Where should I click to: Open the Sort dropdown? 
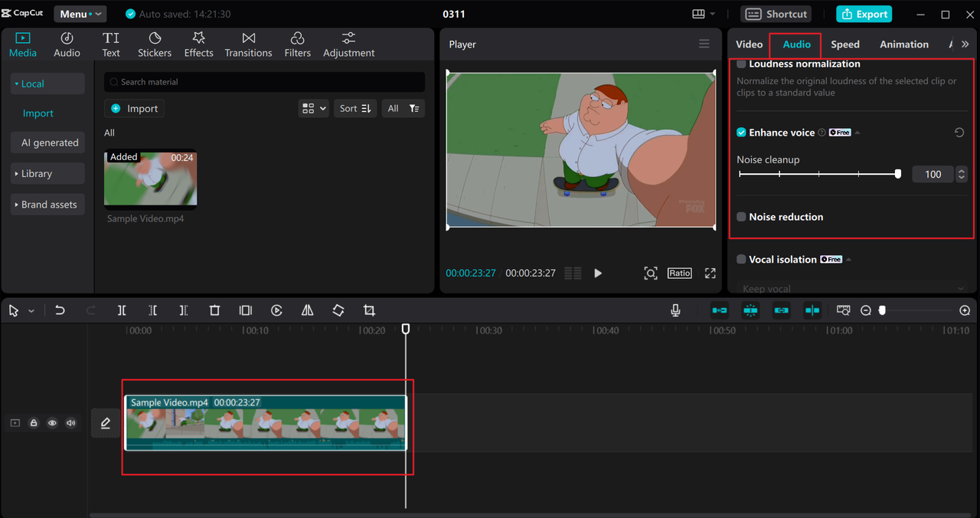(355, 109)
